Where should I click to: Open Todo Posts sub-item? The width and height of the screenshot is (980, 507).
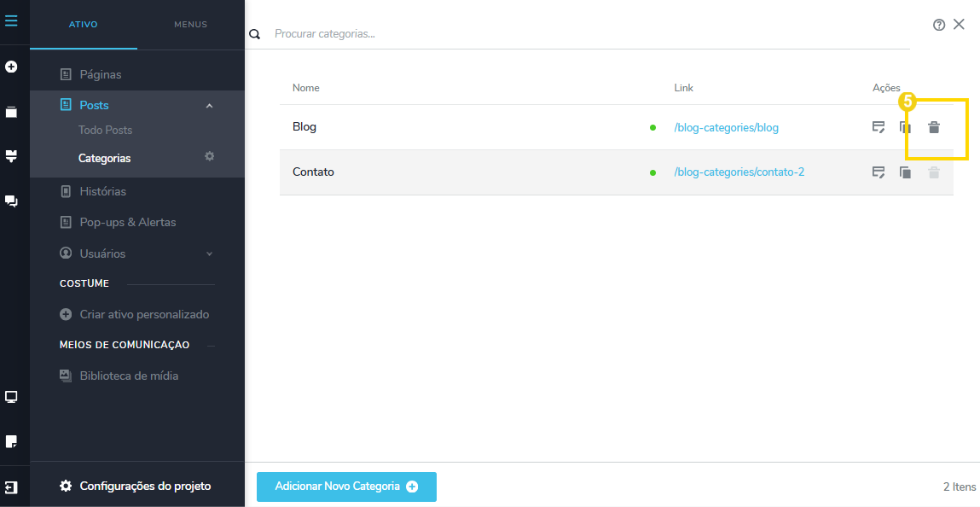click(x=105, y=130)
